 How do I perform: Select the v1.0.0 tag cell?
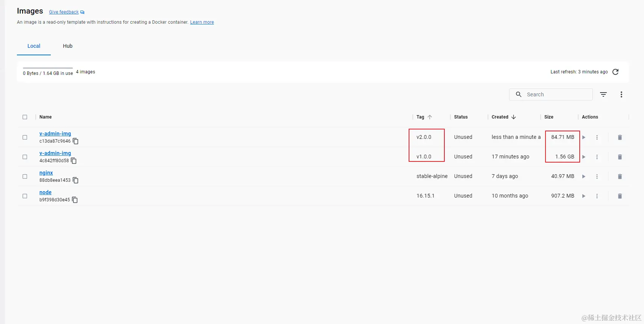point(424,157)
